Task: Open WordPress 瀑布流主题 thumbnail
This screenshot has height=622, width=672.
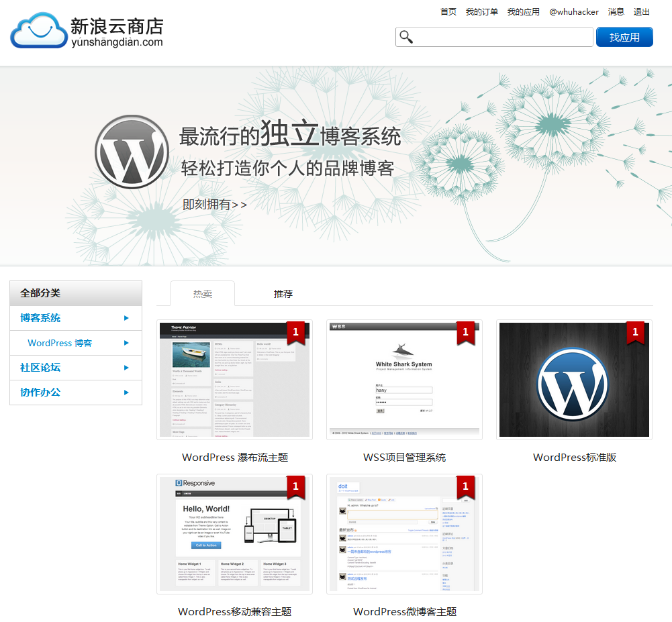Action: [234, 380]
